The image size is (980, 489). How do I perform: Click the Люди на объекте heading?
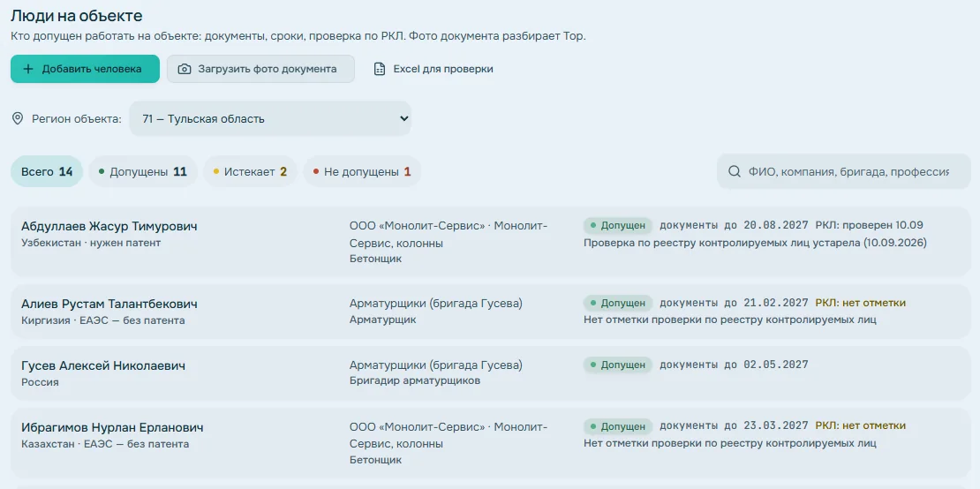(76, 16)
